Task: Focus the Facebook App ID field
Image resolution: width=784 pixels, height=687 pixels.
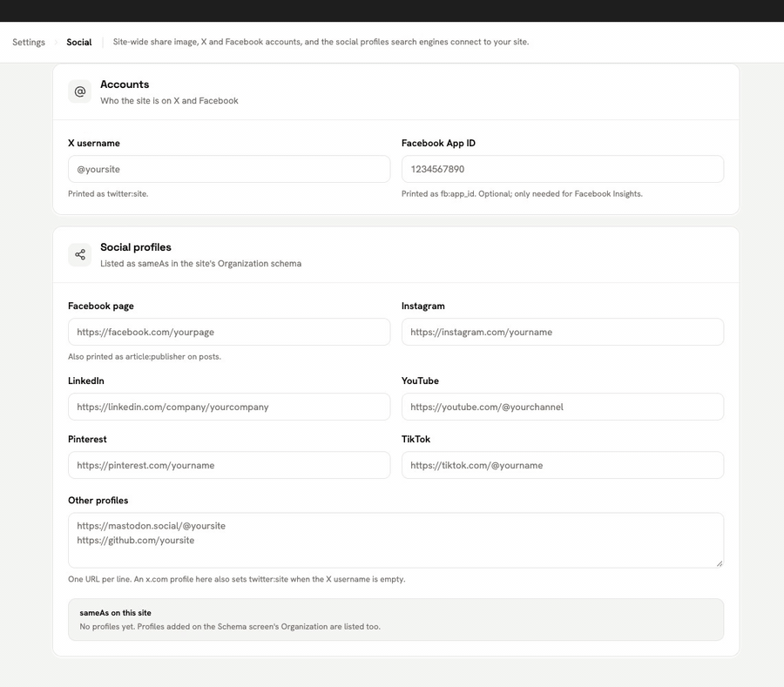Action: (563, 169)
